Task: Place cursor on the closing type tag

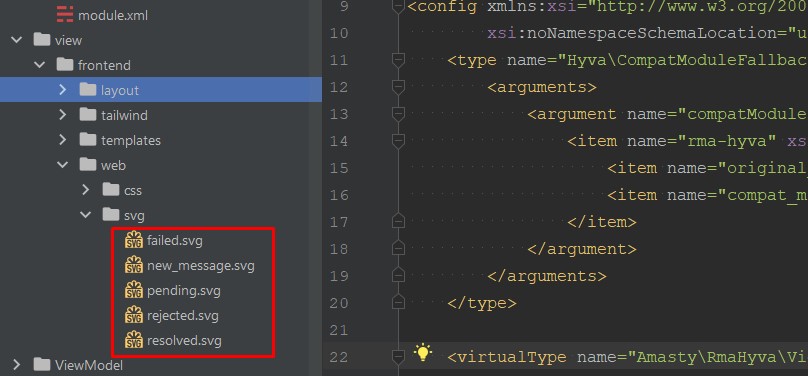Action: pos(482,303)
